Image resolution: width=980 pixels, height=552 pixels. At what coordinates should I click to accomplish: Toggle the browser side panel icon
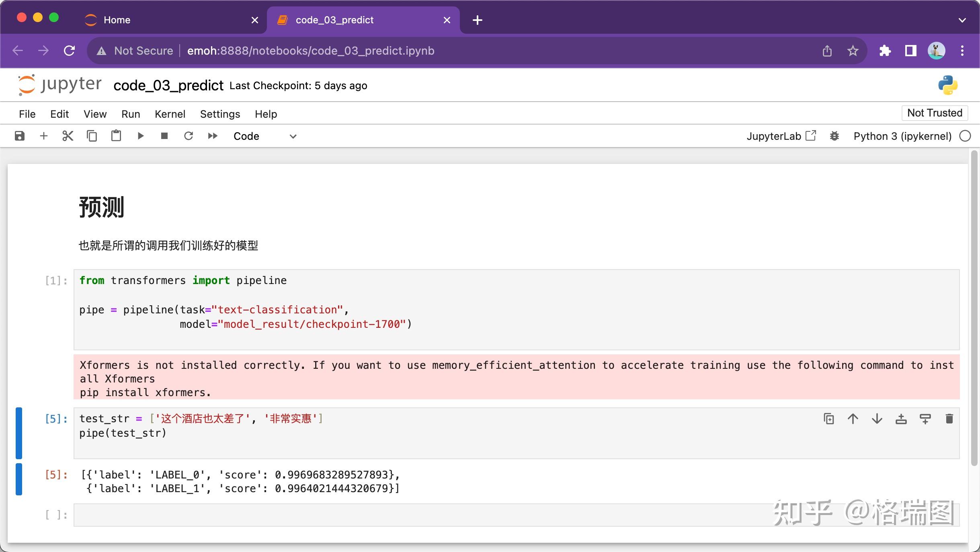point(910,51)
